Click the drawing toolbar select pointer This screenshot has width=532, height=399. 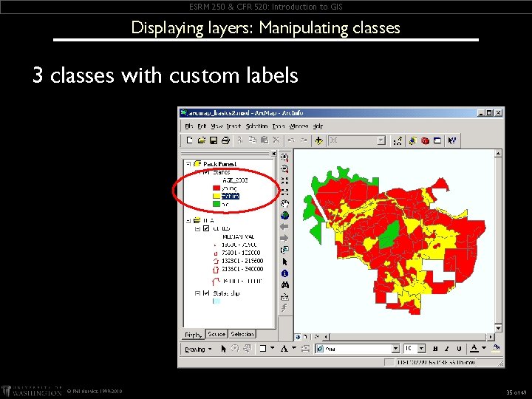(223, 349)
